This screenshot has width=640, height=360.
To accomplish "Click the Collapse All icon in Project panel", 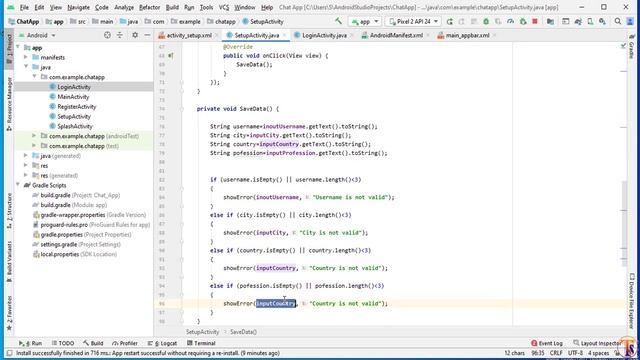I will [120, 36].
